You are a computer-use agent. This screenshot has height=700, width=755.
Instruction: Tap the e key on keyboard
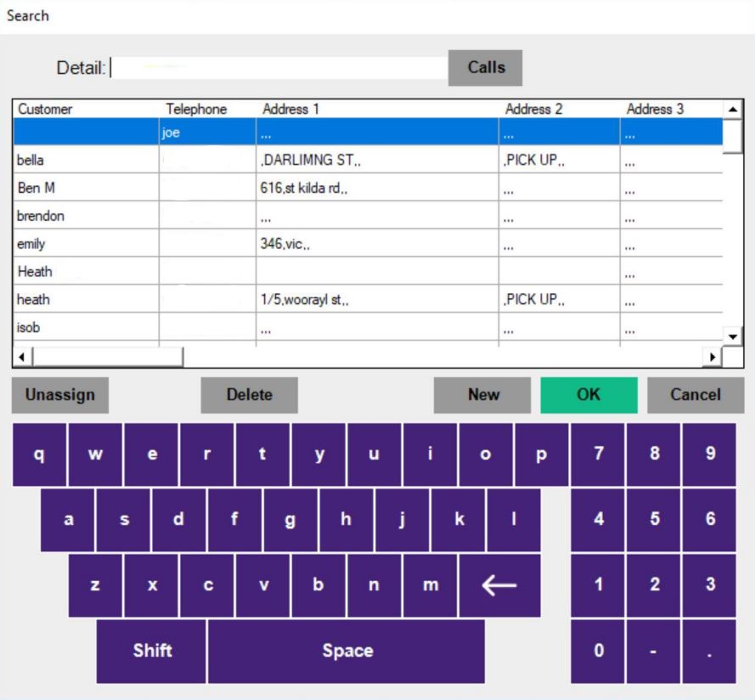[x=151, y=454]
